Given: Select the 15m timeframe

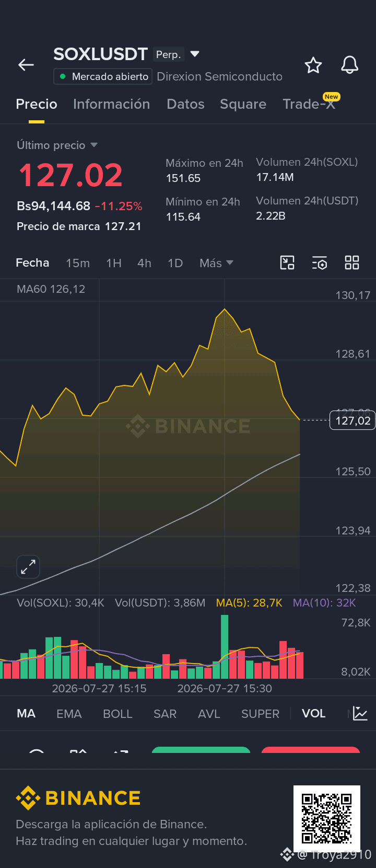Looking at the screenshot, I should [78, 263].
